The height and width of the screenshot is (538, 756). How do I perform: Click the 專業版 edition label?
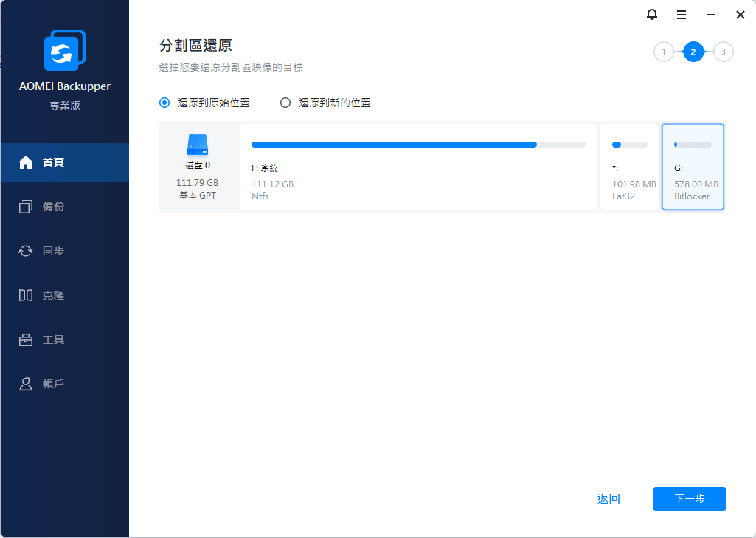pos(65,106)
